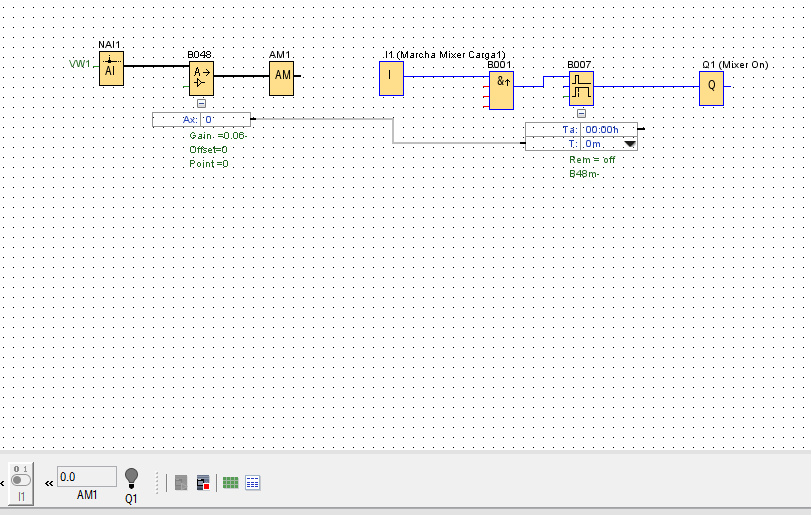The width and height of the screenshot is (811, 515).
Task: Click the I1 Marcha Mixer input block
Action: coord(390,77)
